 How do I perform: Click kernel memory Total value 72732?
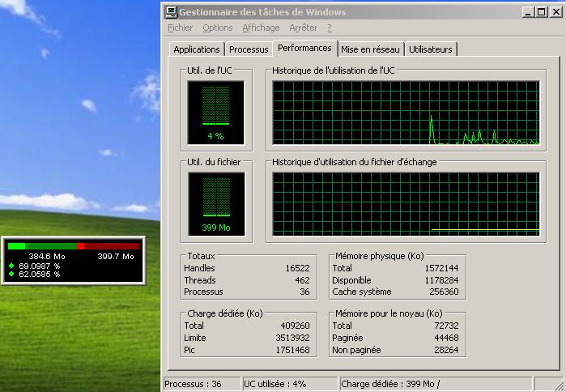click(x=446, y=326)
